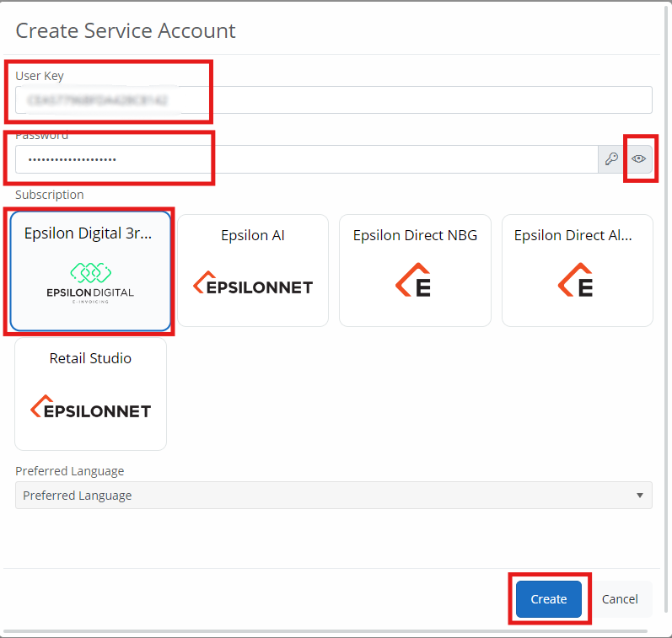
Task: Click the EPSILONNET logo under Retail Studio
Action: [90, 410]
